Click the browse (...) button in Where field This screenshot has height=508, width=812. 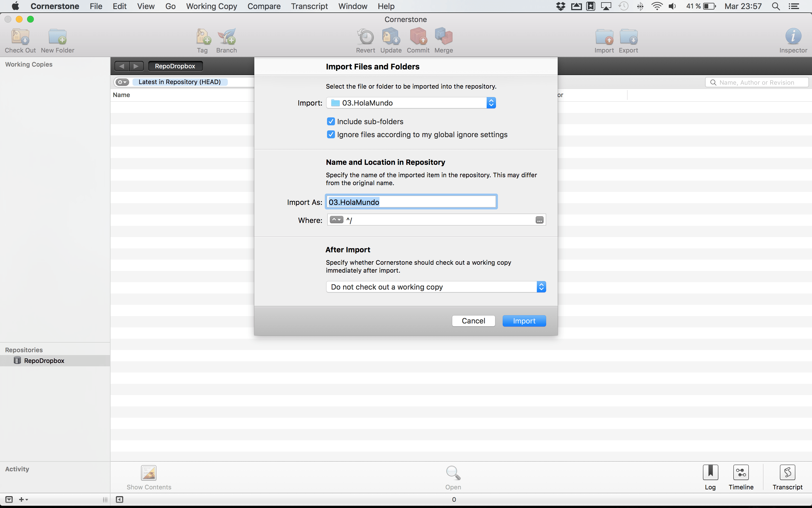tap(539, 220)
